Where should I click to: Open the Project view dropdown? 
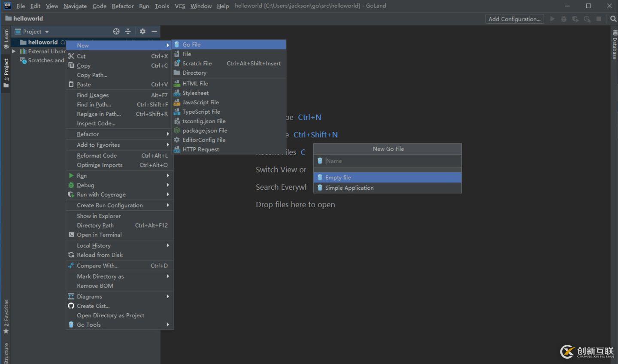(x=32, y=31)
